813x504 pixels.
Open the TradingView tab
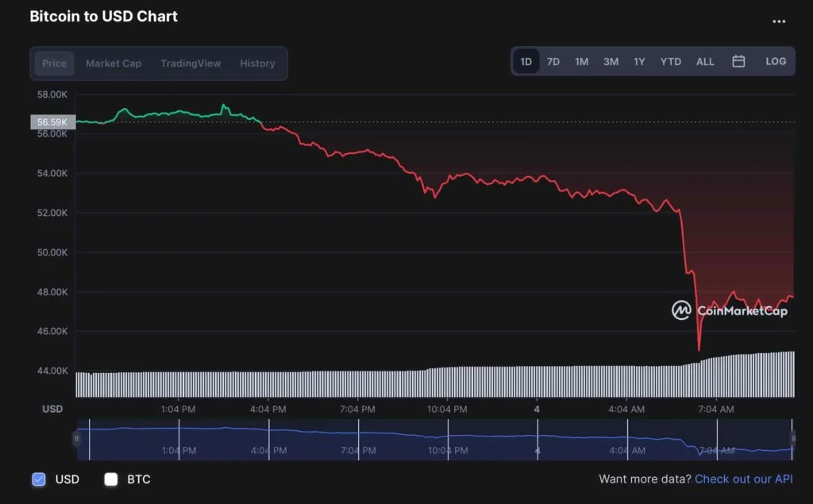coord(191,63)
